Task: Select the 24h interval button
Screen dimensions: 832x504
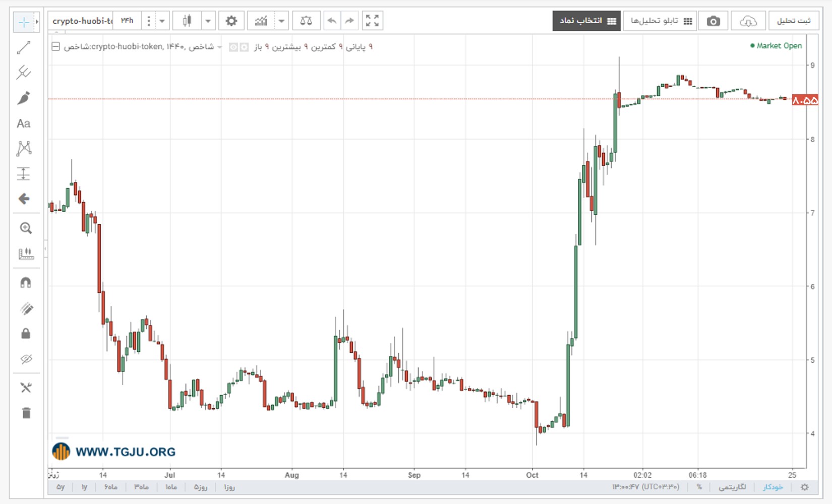Action: 127,21
